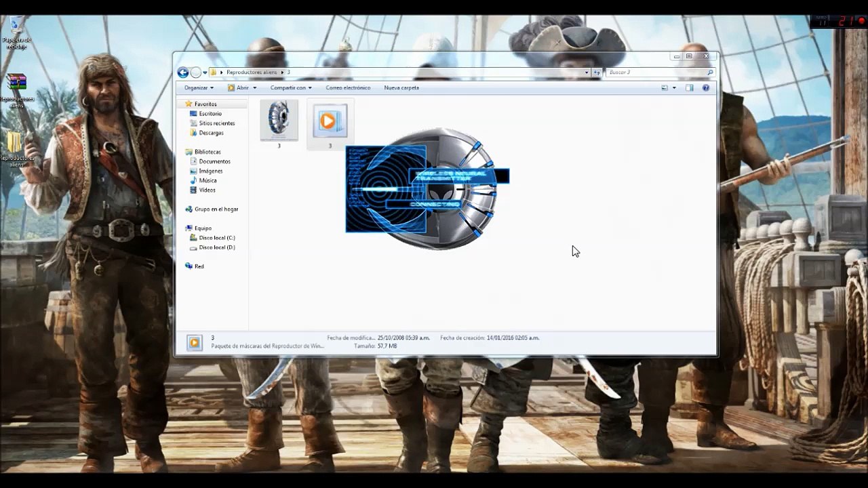868x488 pixels.
Task: Select 'Reproductores aliens' in the address path
Action: tap(252, 72)
